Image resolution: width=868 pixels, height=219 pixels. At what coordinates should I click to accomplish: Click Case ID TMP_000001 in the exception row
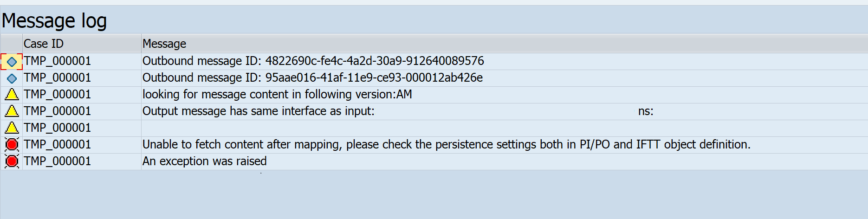pos(57,161)
